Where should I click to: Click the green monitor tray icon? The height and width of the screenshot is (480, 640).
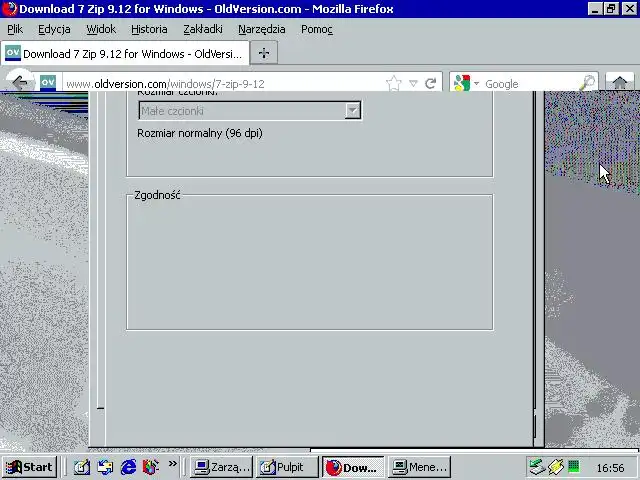pos(574,466)
